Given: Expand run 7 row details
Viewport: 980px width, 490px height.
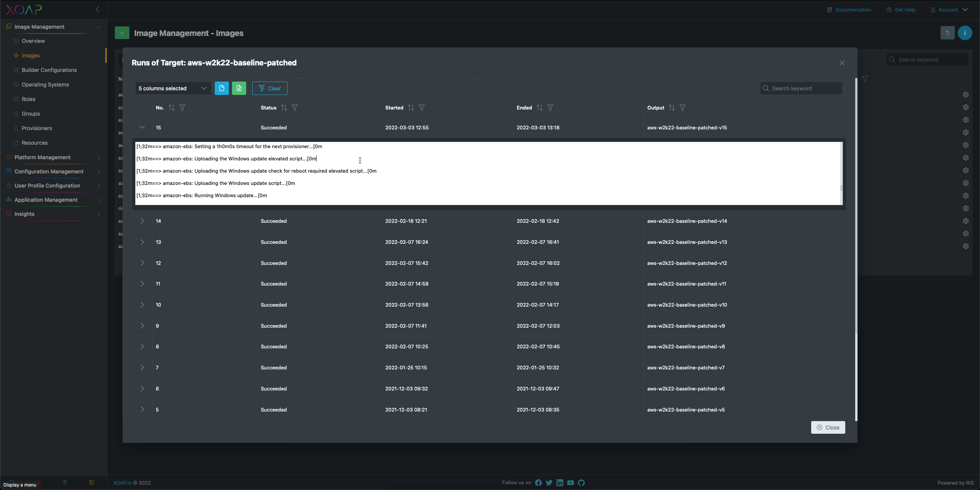Looking at the screenshot, I should pyautogui.click(x=142, y=367).
